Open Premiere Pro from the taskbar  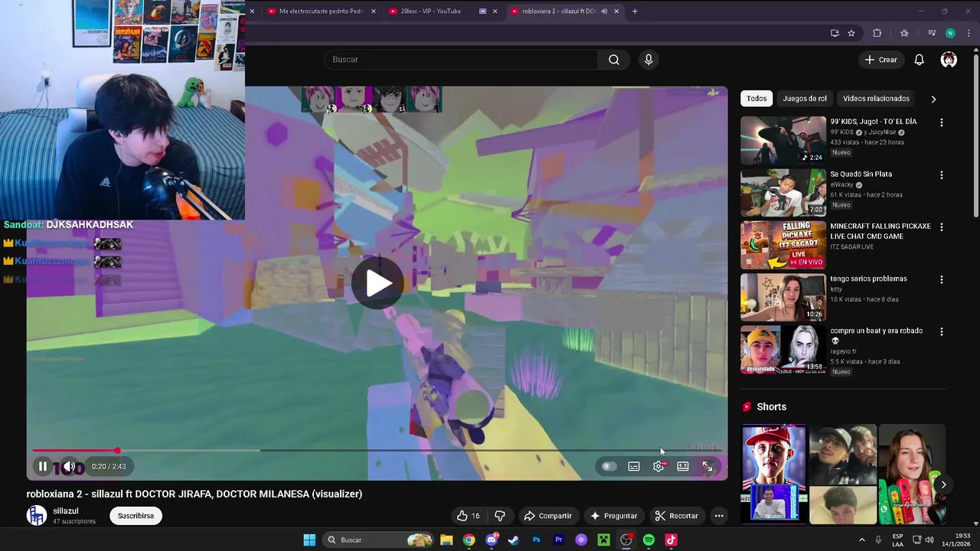pos(559,540)
